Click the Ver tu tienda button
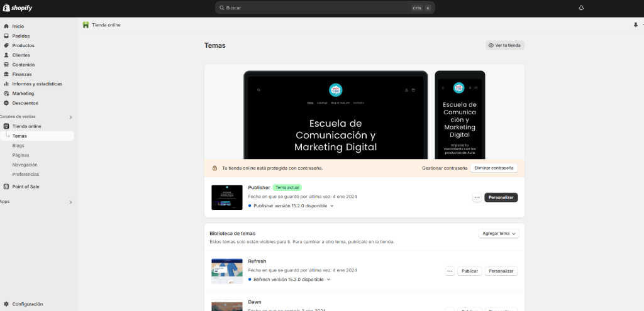 tap(505, 45)
